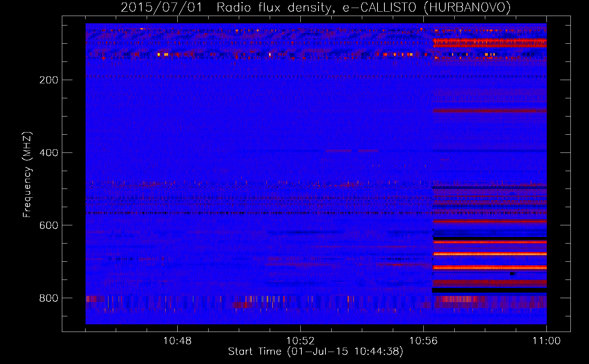Click the "800" frequency tick label
Image resolution: width=589 pixels, height=364 pixels.
point(49,298)
